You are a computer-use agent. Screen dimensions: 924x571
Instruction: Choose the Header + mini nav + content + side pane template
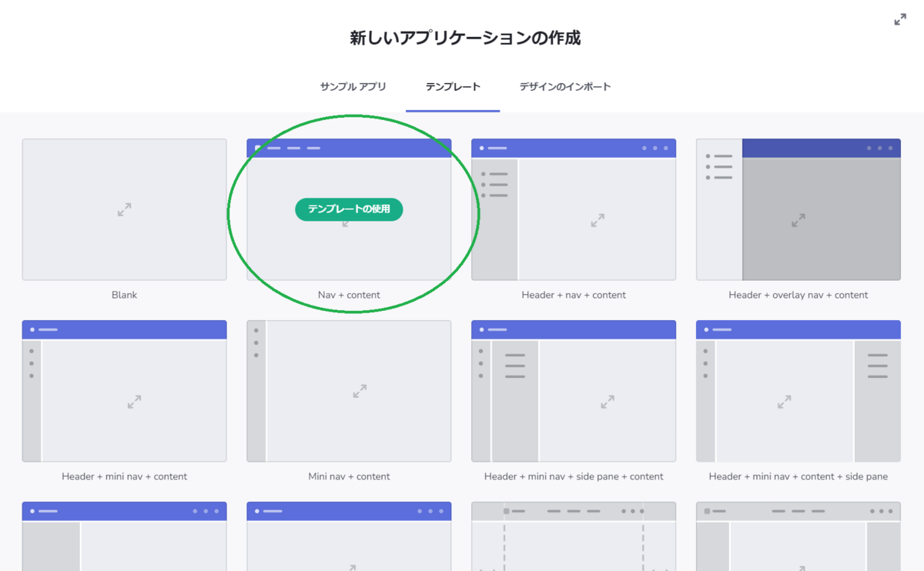point(798,390)
